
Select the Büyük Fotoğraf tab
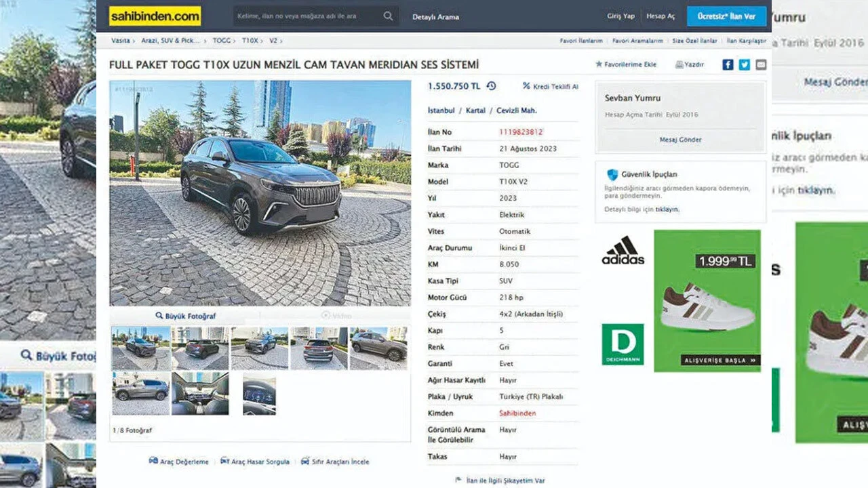coord(185,316)
